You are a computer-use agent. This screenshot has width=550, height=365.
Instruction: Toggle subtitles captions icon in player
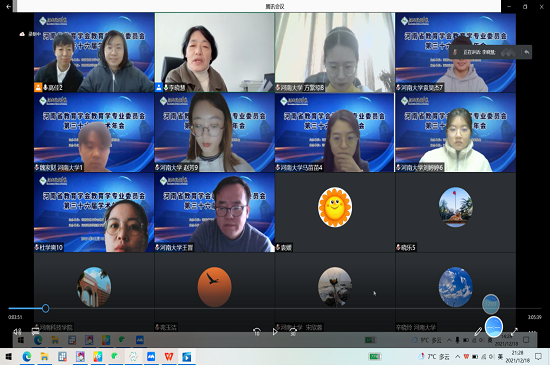[x=35, y=331]
